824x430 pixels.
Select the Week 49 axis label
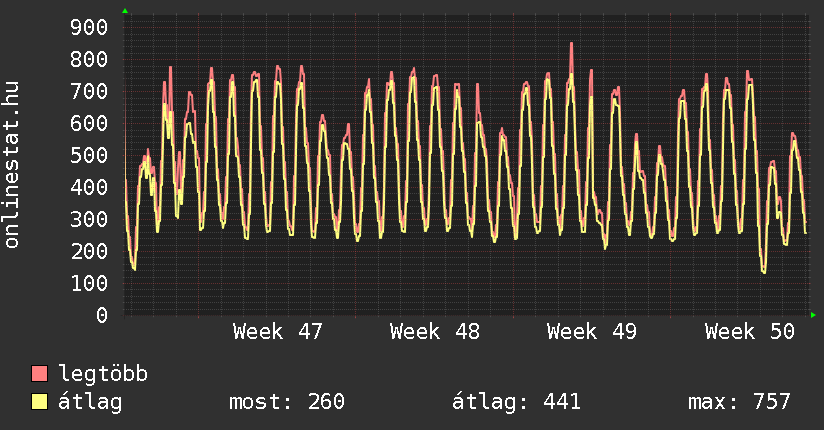592,332
